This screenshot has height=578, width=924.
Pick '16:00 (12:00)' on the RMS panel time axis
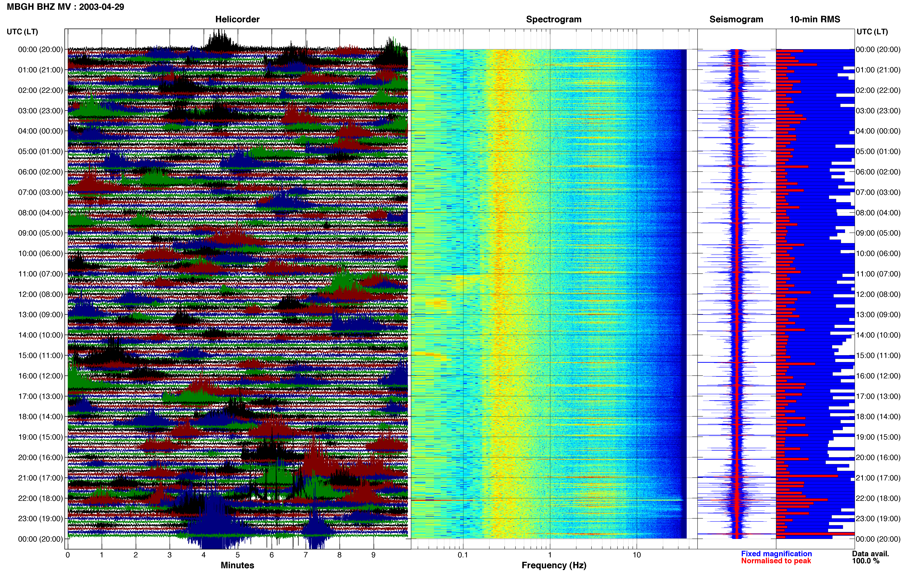tap(878, 376)
